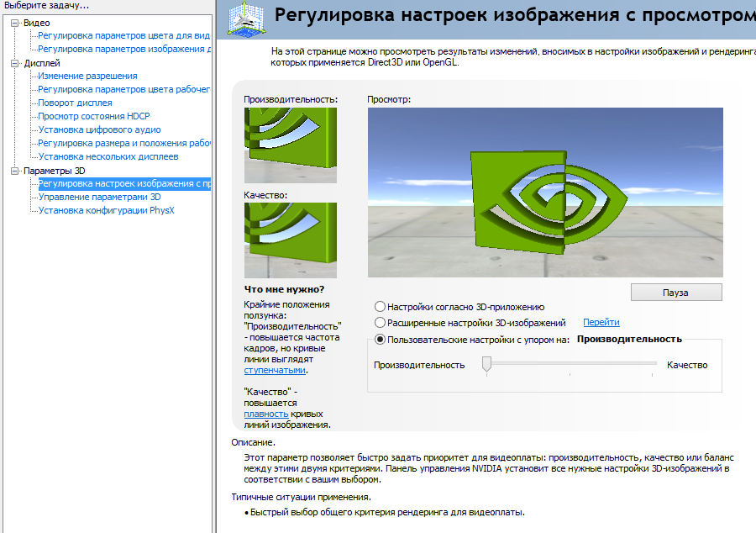Click the плавность help link

pyautogui.click(x=266, y=414)
